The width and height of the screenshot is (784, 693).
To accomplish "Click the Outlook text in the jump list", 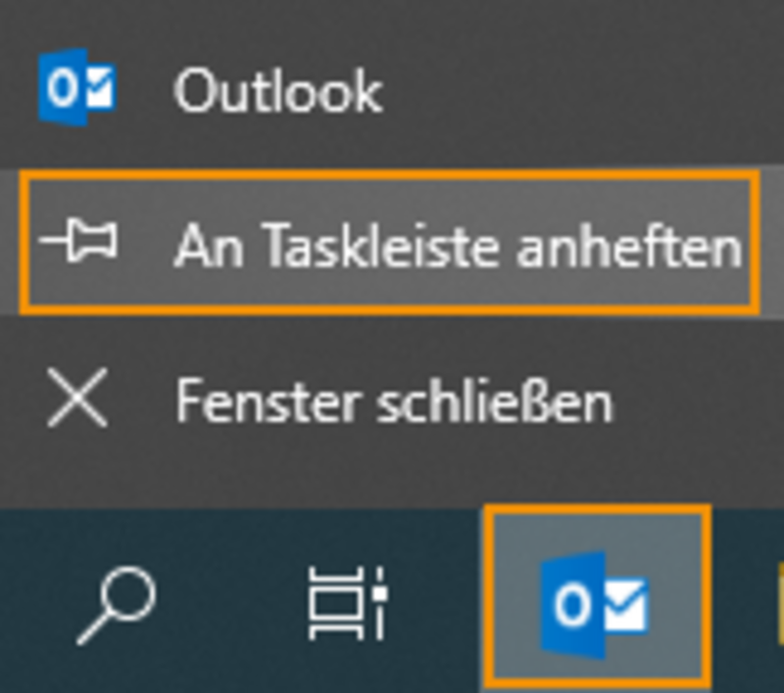I will coord(278,90).
